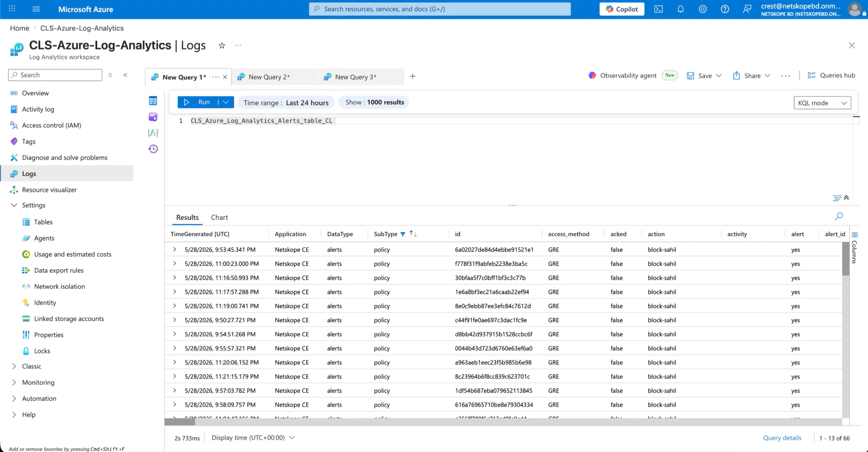The image size is (868, 452).
Task: Open more options ellipsis beside the page title
Action: [238, 45]
